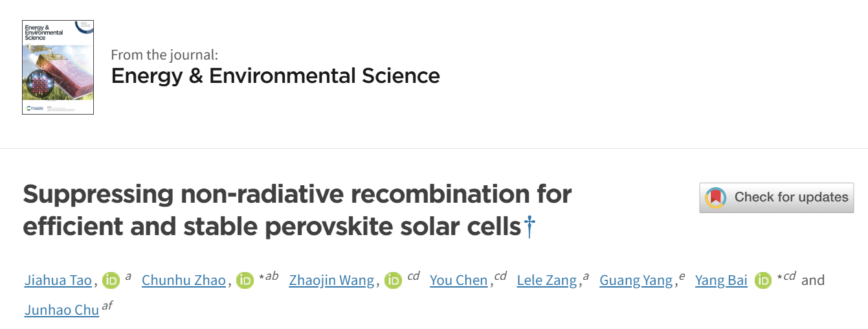Select Yang Bai's green ORCID icon
Screen dimensions: 868x329
[763, 280]
